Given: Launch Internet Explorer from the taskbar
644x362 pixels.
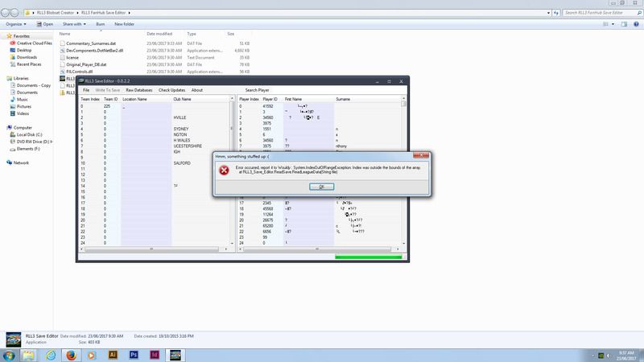Looking at the screenshot, I should (51, 355).
